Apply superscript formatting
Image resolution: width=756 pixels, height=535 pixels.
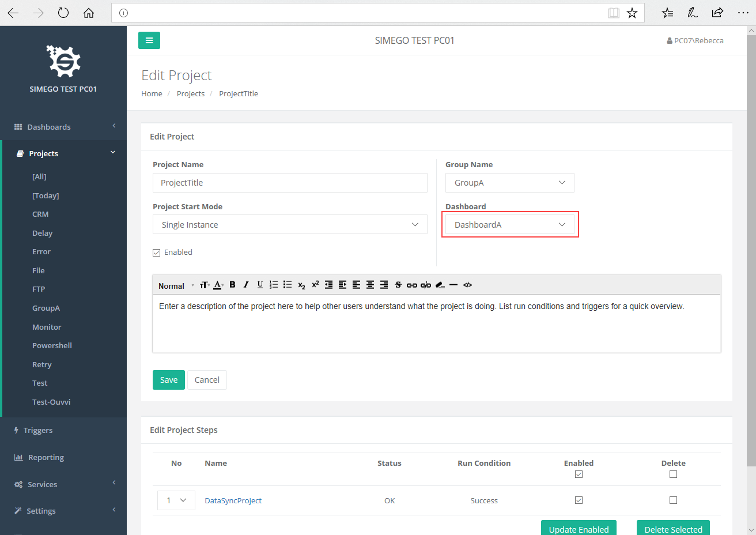click(315, 285)
